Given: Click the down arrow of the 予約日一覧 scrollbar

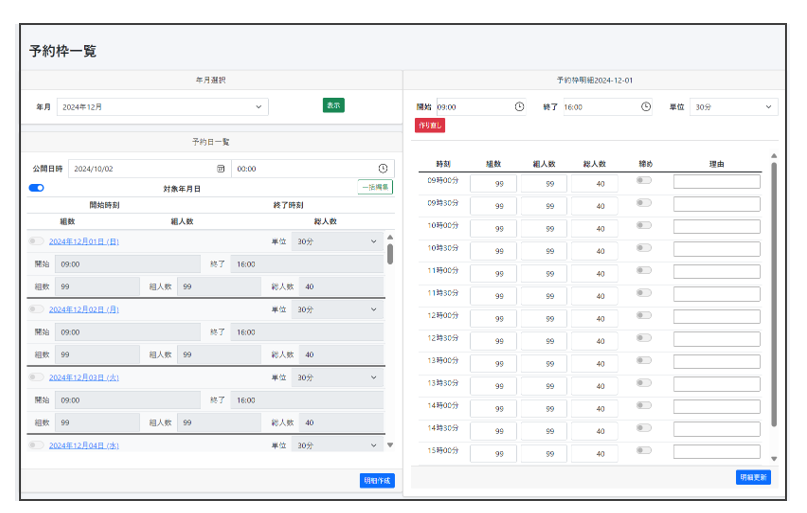Looking at the screenshot, I should [390, 445].
